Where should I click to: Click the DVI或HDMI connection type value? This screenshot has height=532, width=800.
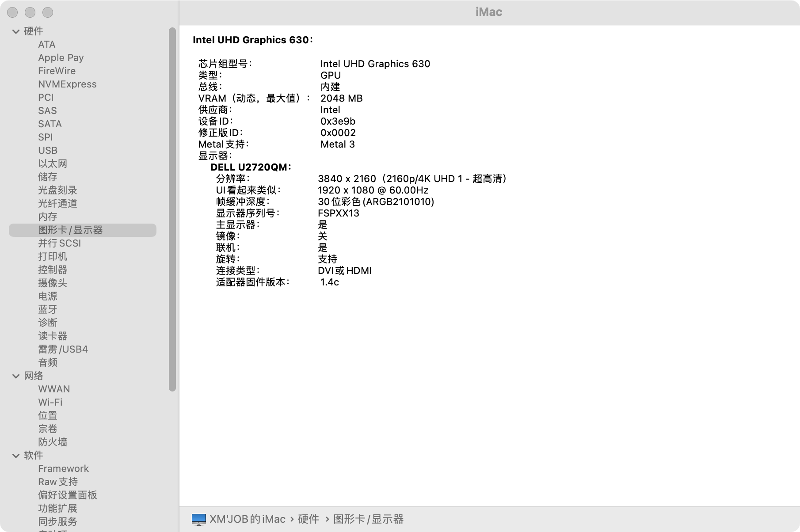tap(345, 271)
